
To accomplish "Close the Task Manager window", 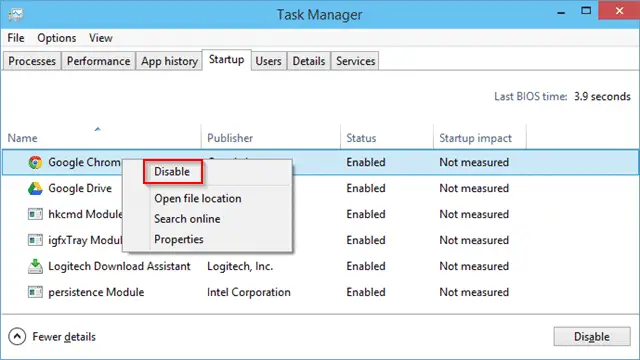I will click(619, 11).
